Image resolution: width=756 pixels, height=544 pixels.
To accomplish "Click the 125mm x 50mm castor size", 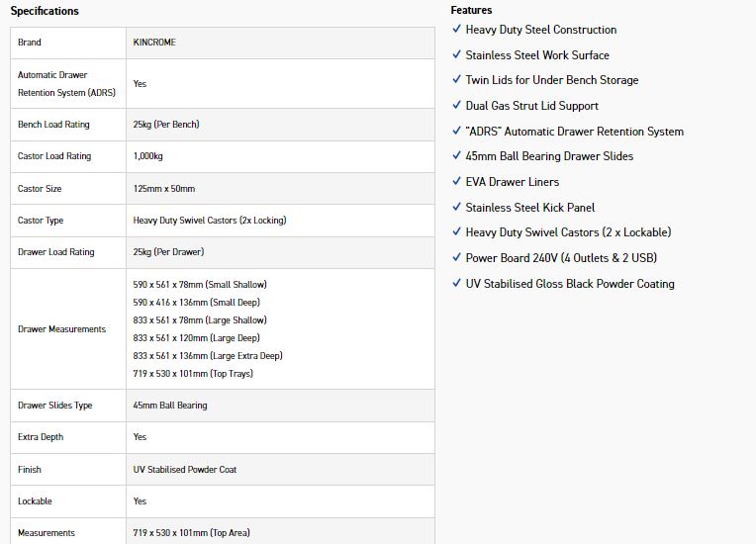I will click(163, 188).
